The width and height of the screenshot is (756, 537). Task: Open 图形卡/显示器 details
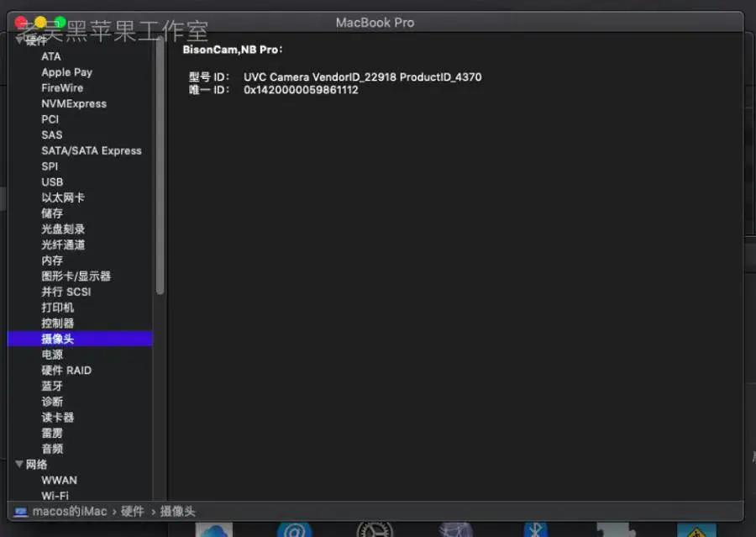76,276
